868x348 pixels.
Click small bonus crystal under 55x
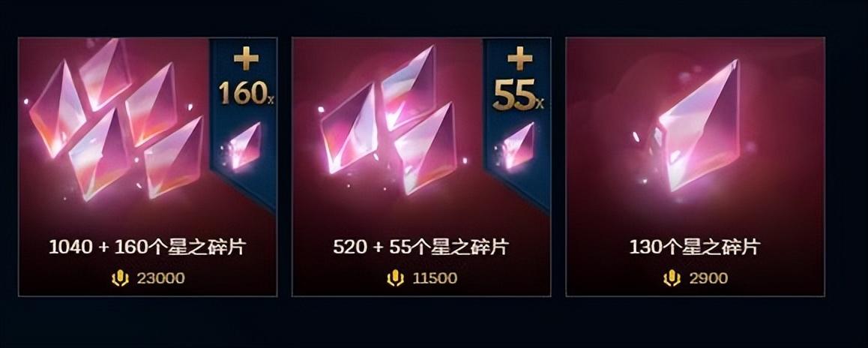(517, 145)
